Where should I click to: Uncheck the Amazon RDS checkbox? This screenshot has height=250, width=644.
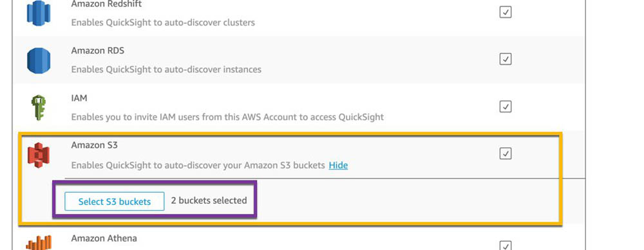[x=505, y=59]
